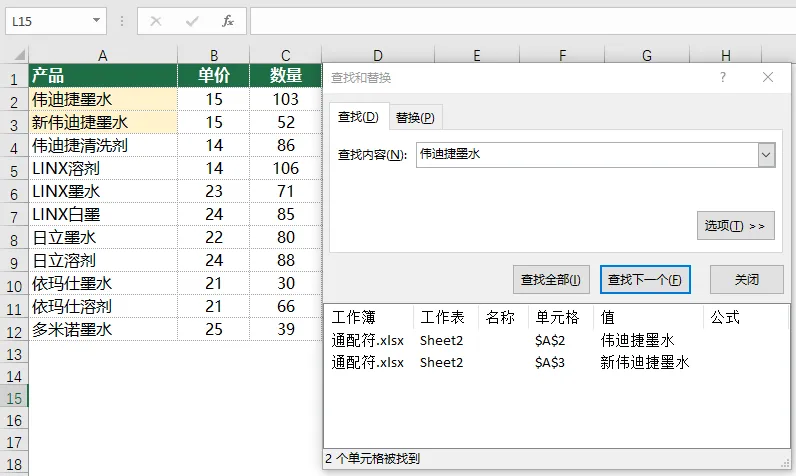796x476 pixels.
Task: Select the 查找(D) tab
Action: [358, 117]
